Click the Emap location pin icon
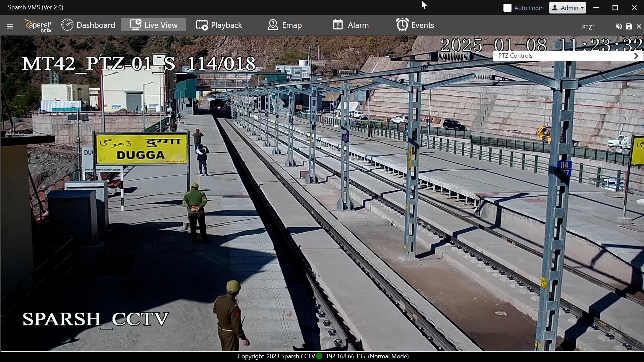Screen dimensions: 644x362 click(273, 25)
